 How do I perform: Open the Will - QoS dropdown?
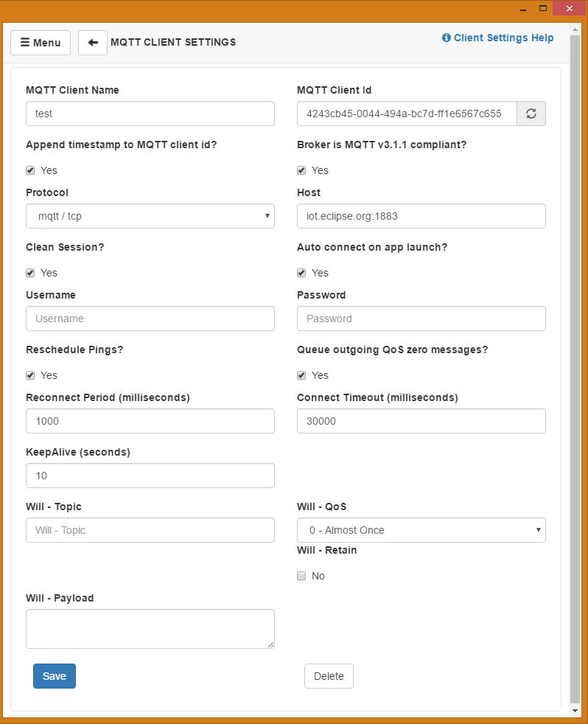pos(421,530)
